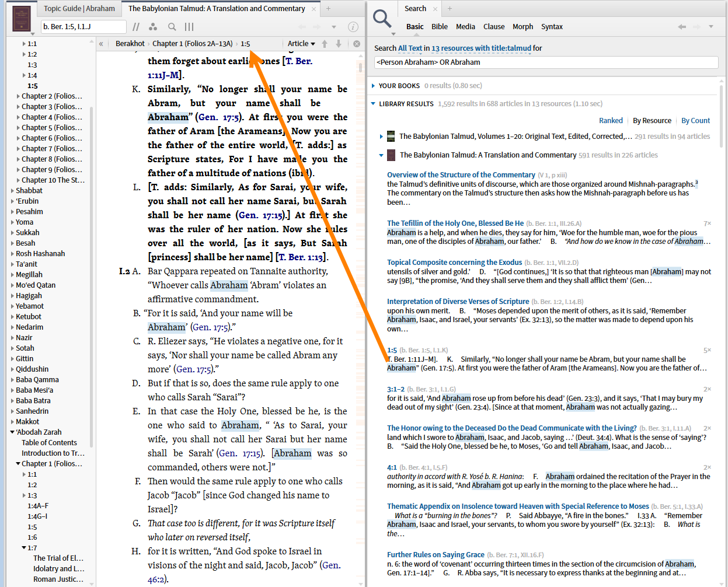Open Interpretation of Diverse Verses of Scripture result
Image resolution: width=728 pixels, height=587 pixels.
pyautogui.click(x=458, y=302)
